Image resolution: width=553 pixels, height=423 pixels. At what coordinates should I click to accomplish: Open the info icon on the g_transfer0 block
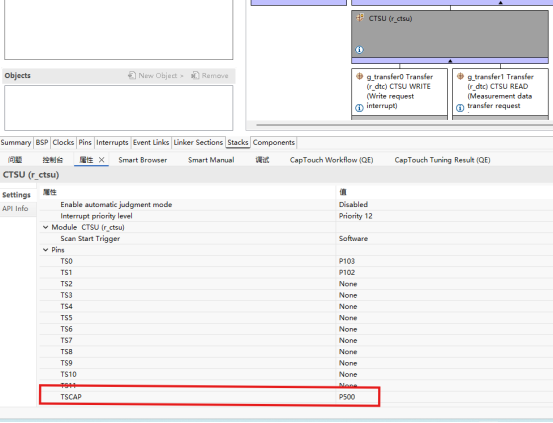359,108
